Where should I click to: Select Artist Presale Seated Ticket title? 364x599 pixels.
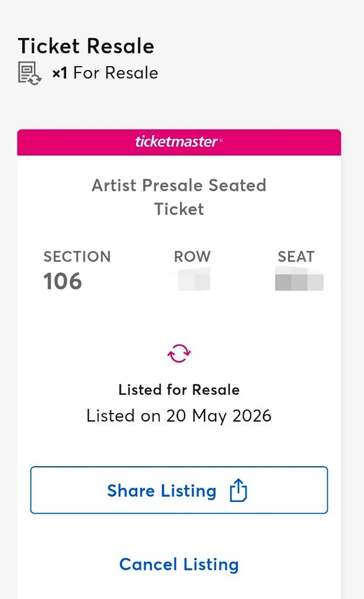(179, 197)
